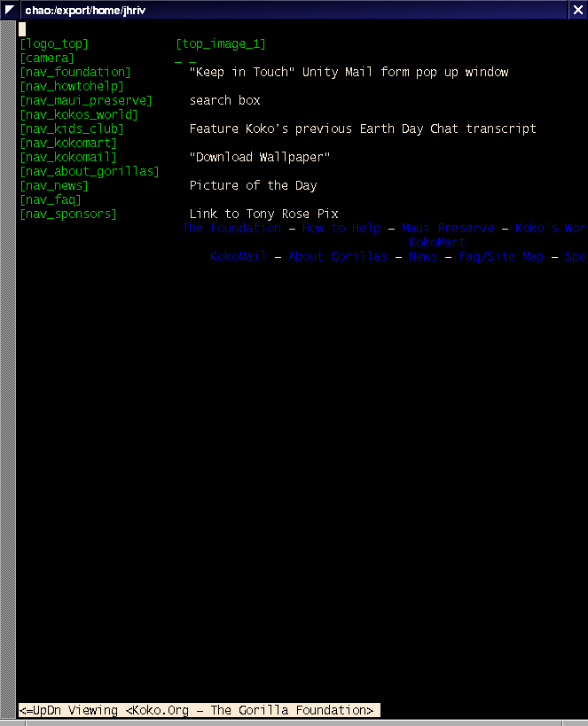The height and width of the screenshot is (726, 588).
Task: Open the [nav_kokos_world] link
Action: click(x=79, y=115)
